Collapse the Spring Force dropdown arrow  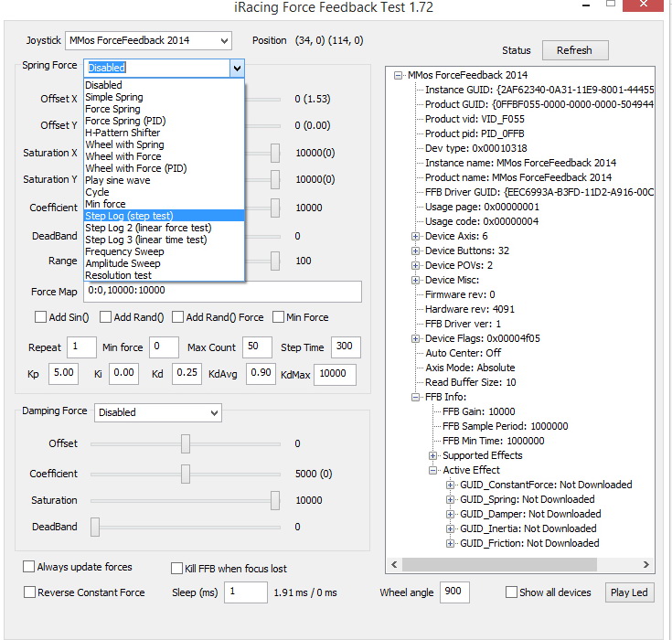pyautogui.click(x=237, y=68)
